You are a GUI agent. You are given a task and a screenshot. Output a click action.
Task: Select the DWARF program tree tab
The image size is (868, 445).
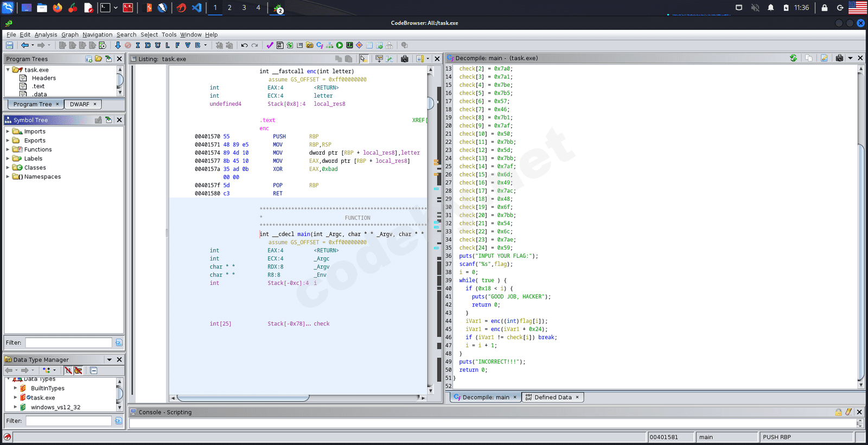click(79, 104)
